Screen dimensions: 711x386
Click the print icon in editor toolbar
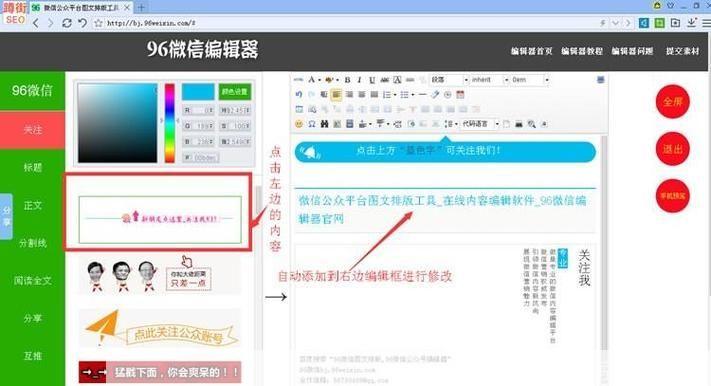519,124
